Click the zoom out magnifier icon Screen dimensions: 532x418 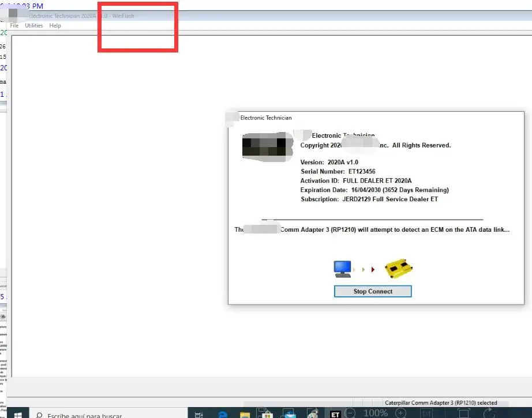350,413
